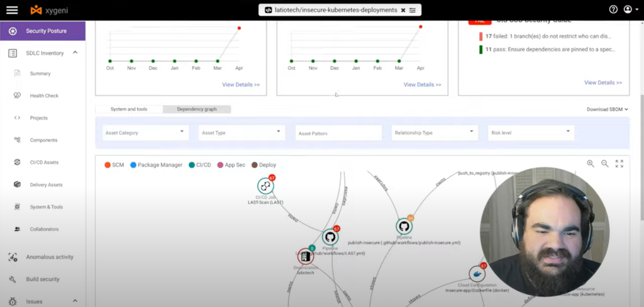
Task: Open the user account icon menu
Action: click(628, 9)
